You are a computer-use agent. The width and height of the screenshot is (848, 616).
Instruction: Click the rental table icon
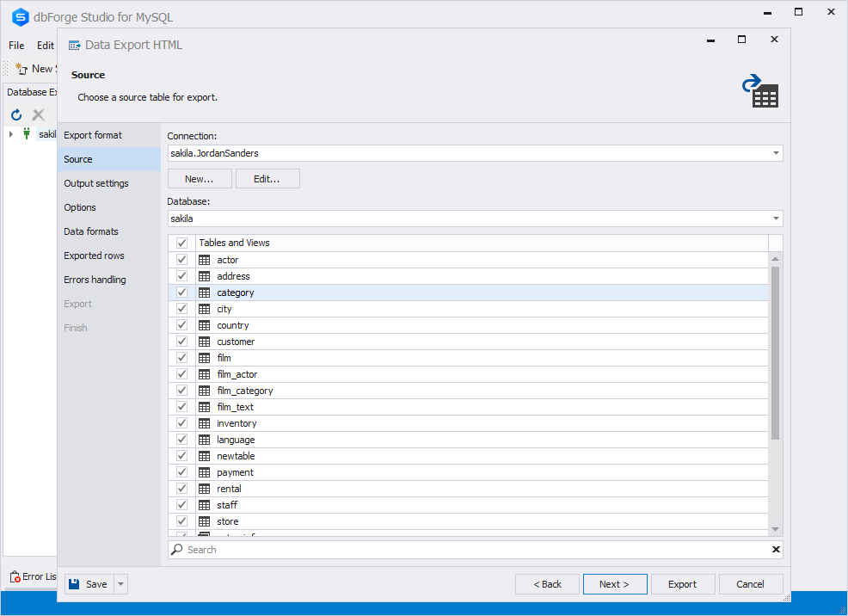click(205, 489)
